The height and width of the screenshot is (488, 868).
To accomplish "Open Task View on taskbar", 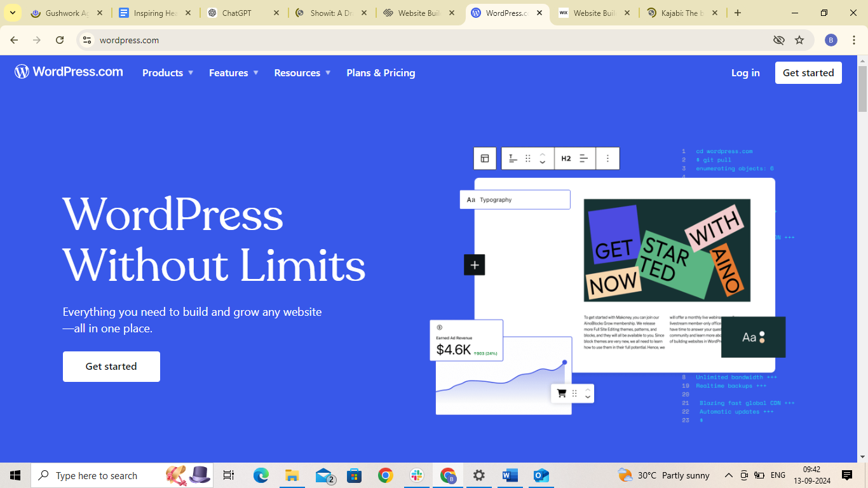I will pos(229,475).
